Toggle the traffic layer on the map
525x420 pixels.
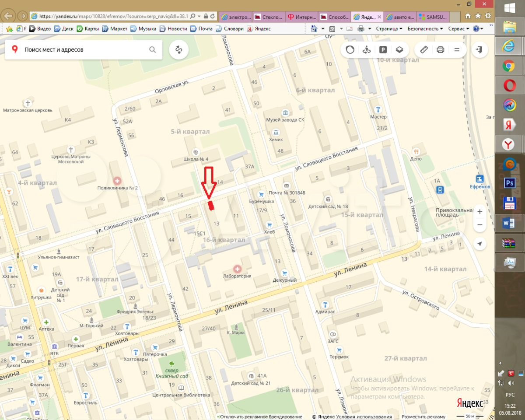[350, 49]
